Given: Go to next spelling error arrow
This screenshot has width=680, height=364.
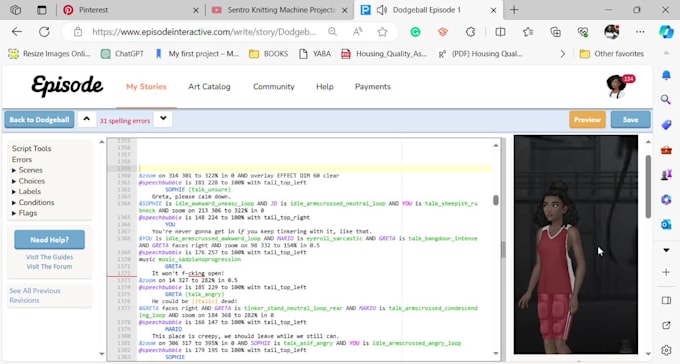Looking at the screenshot, I should [x=163, y=119].
